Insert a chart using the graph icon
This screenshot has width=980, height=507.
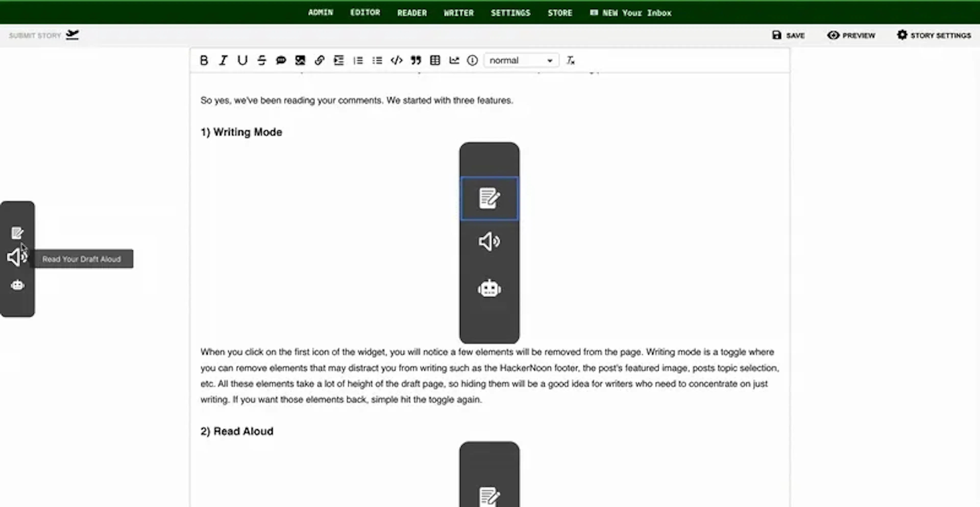click(454, 60)
